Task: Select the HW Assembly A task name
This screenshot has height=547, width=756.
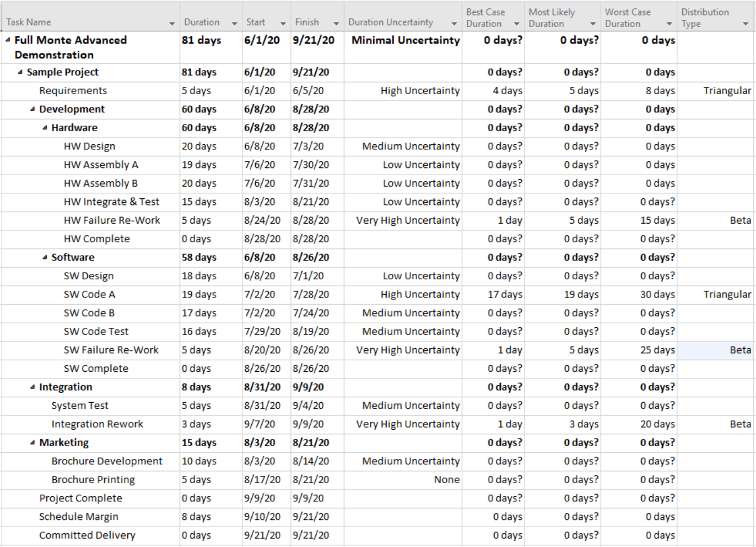Action: [x=101, y=165]
